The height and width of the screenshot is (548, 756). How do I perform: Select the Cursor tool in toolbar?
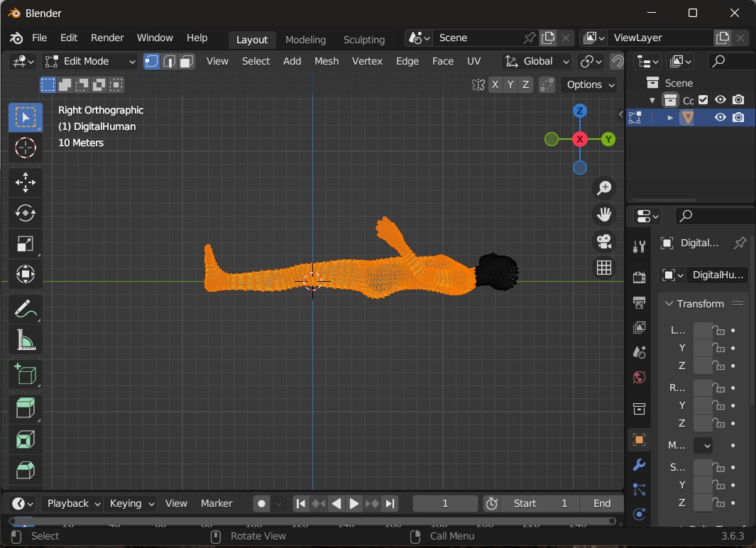click(26, 148)
